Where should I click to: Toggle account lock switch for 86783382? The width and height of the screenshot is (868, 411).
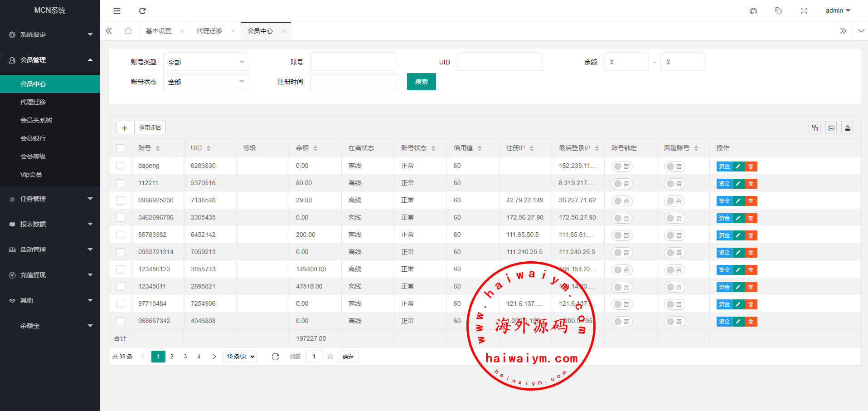[x=622, y=235]
